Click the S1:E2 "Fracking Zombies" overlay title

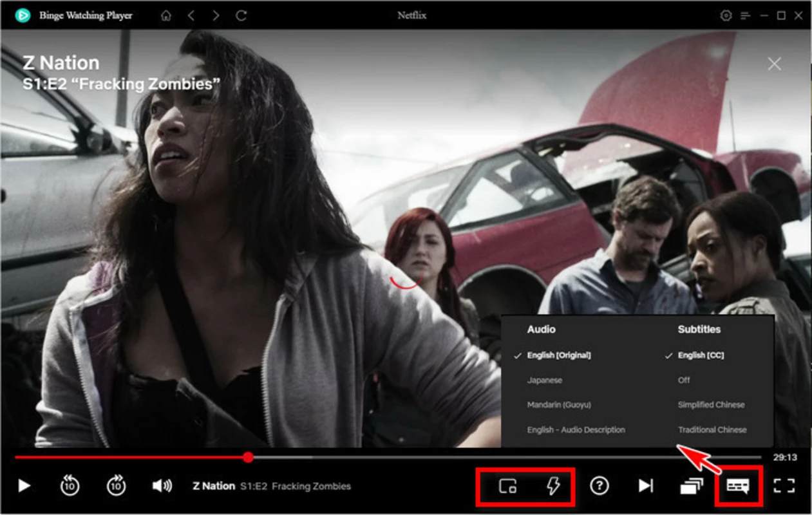[x=122, y=84]
